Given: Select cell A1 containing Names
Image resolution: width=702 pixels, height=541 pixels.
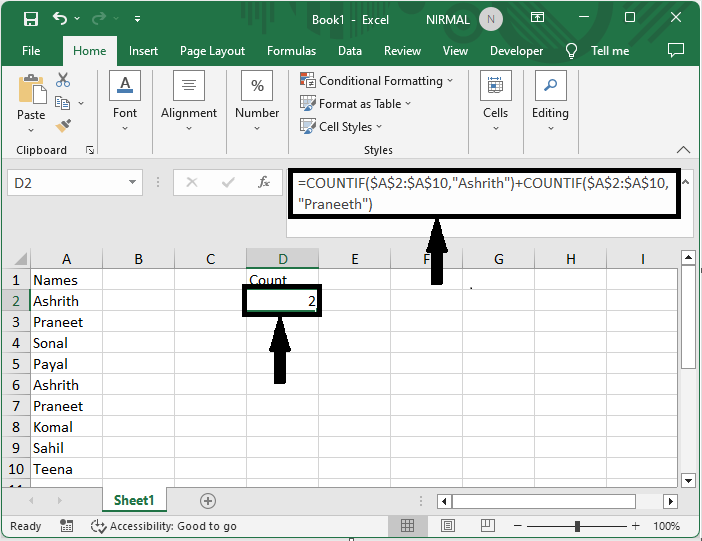Looking at the screenshot, I should click(x=66, y=280).
